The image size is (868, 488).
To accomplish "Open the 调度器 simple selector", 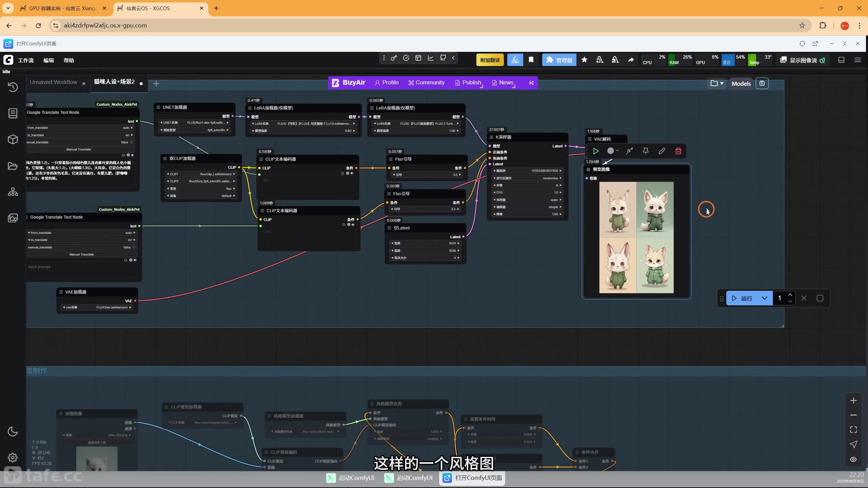I will pos(527,207).
